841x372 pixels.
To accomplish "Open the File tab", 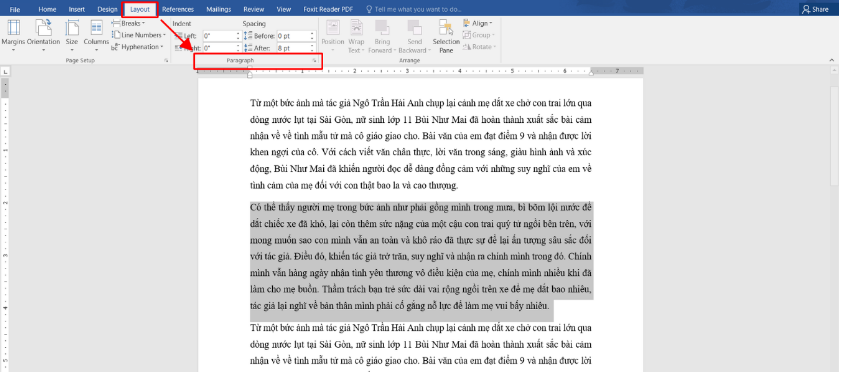I will pos(15,9).
